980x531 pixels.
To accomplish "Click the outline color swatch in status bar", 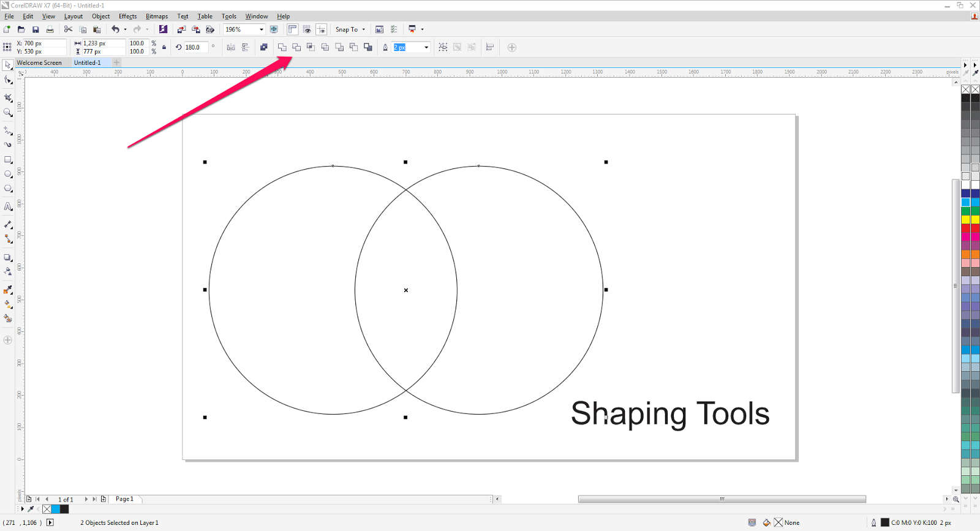I will [884, 522].
